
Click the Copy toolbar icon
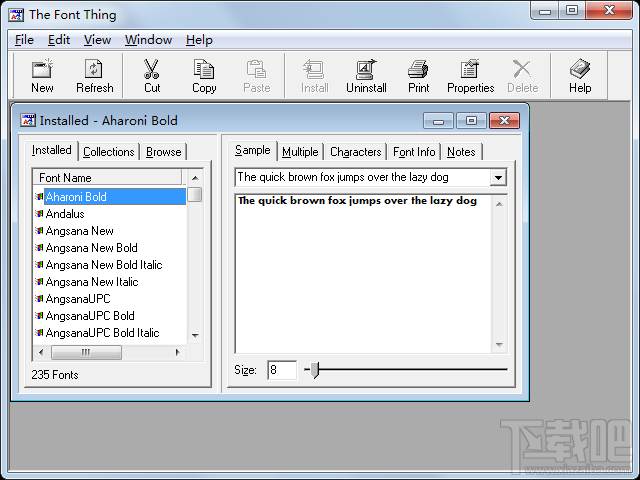click(204, 69)
